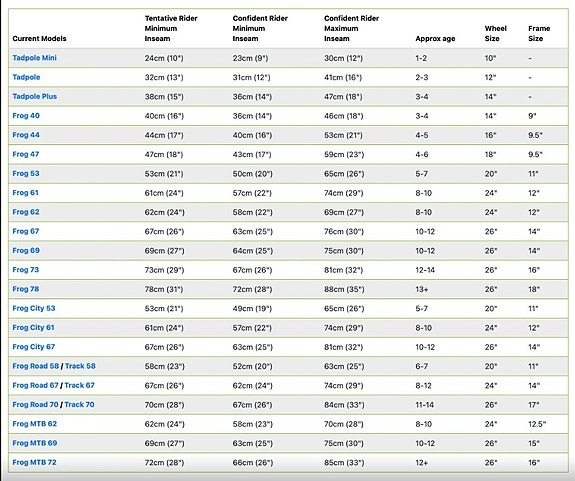Click the 69cm (27") maximum inseam for Frog 62
The height and width of the screenshot is (481, 575).
tap(344, 212)
